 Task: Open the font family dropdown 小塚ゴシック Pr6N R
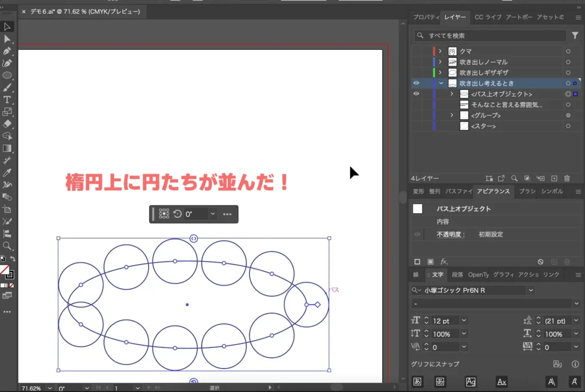(x=531, y=290)
